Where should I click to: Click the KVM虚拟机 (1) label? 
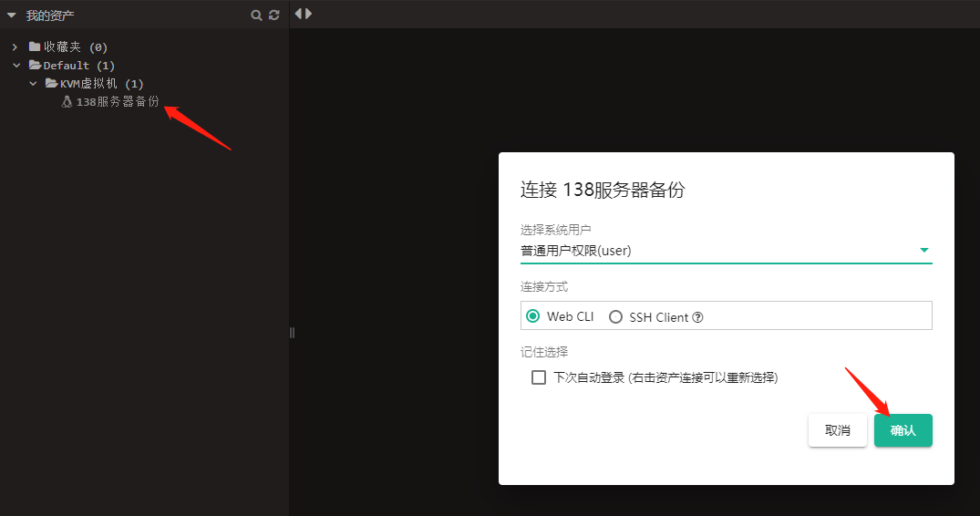click(x=102, y=83)
